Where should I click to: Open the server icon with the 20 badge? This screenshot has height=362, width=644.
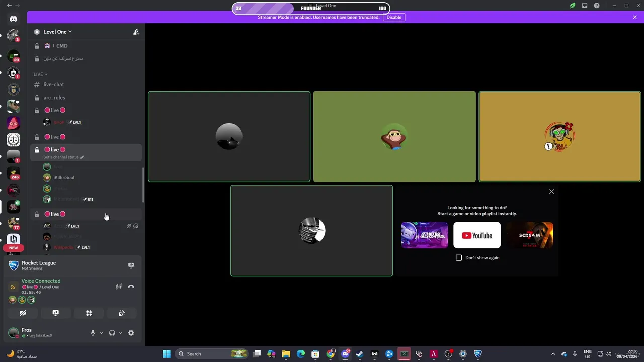13,56
